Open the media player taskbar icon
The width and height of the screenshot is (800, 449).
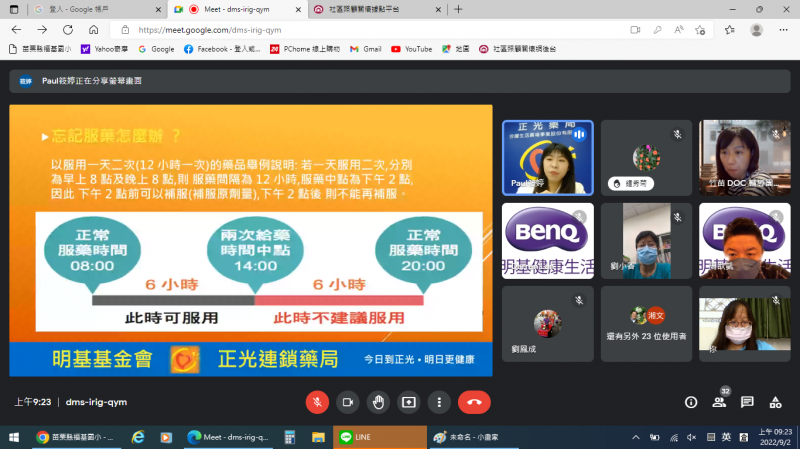point(166,437)
